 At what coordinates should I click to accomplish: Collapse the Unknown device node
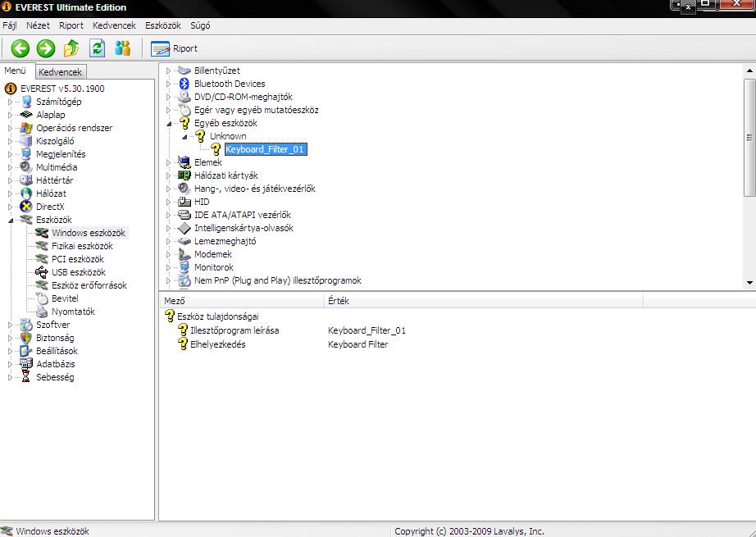pyautogui.click(x=184, y=136)
